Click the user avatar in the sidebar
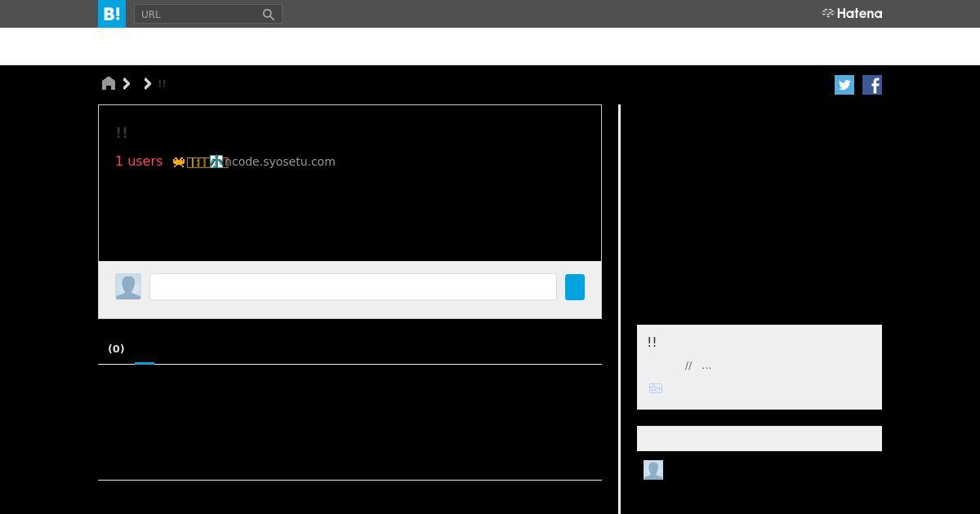This screenshot has width=980, height=514. click(653, 470)
